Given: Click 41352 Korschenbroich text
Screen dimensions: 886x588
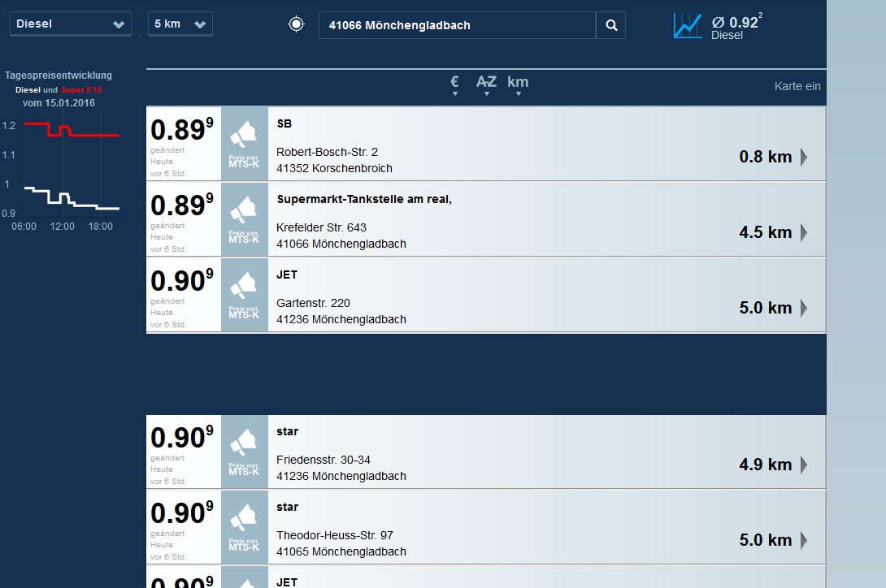Looking at the screenshot, I should click(335, 168).
